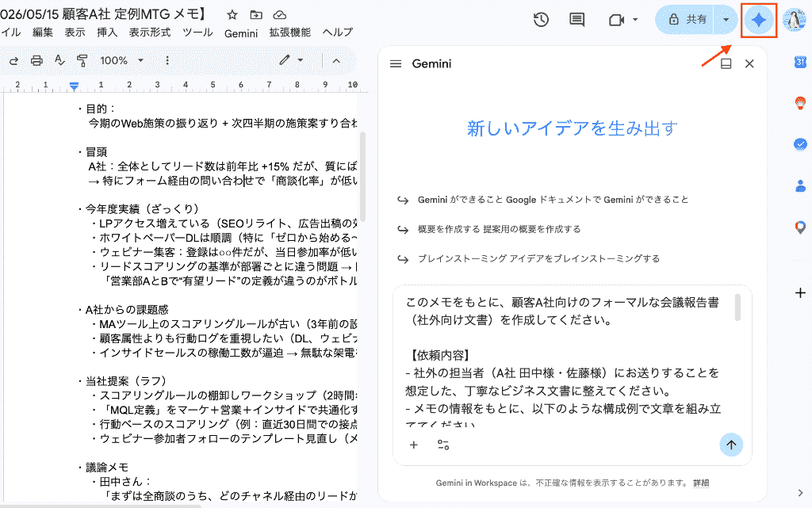Click the 共有 share button
Viewport: 812px width, 508px height.
pos(686,20)
